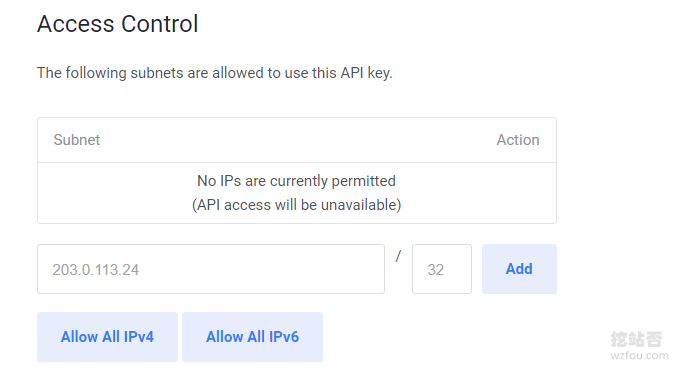Click the slash separator between the fields
680x366 pixels.
[398, 256]
